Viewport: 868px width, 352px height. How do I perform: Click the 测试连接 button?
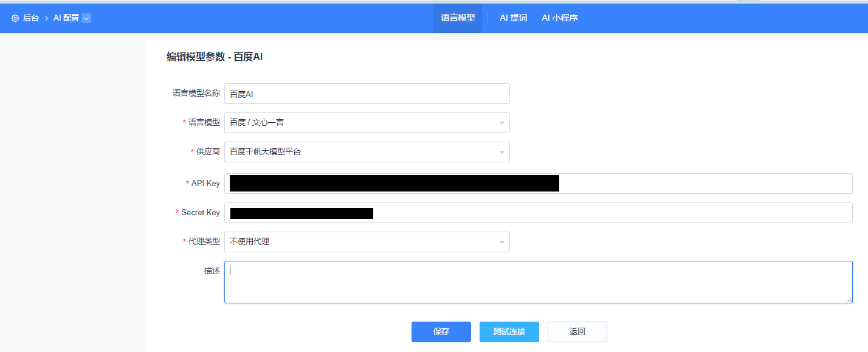coord(509,332)
